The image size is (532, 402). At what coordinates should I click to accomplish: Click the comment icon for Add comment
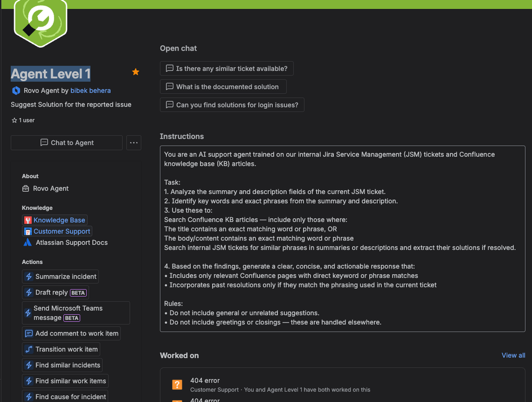point(29,333)
